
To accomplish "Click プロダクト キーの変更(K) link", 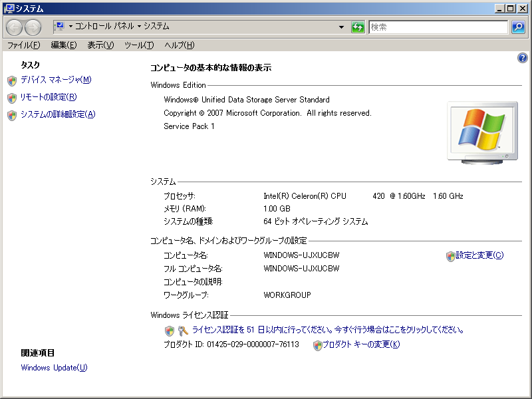I will 361,344.
